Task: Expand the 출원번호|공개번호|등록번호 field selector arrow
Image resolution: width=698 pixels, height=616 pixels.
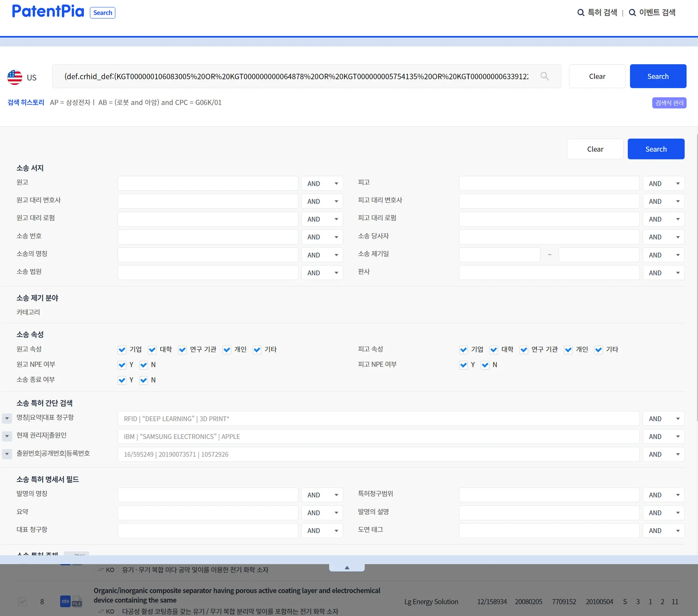Action: pos(7,454)
